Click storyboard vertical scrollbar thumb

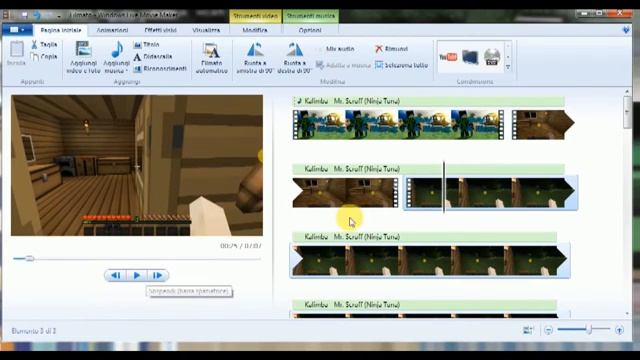627,112
